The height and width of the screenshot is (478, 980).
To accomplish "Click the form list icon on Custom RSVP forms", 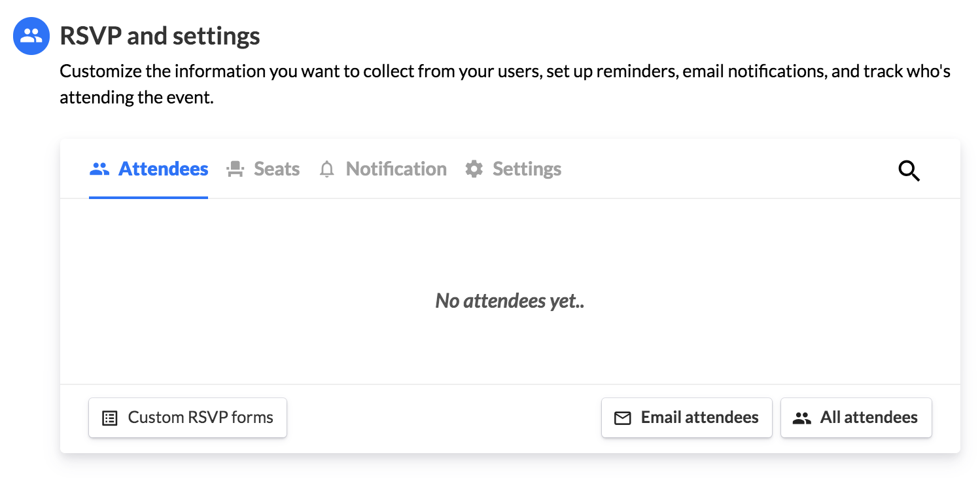I will point(110,418).
